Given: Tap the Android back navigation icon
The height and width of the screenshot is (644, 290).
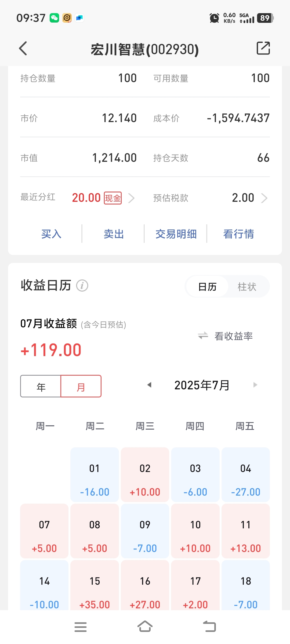Looking at the screenshot, I should click(209, 627).
